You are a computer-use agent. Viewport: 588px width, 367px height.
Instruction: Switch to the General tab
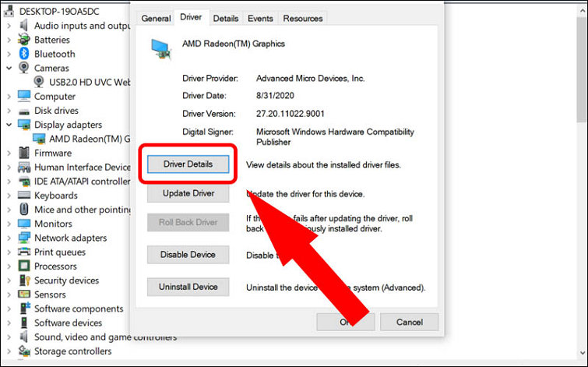click(156, 18)
